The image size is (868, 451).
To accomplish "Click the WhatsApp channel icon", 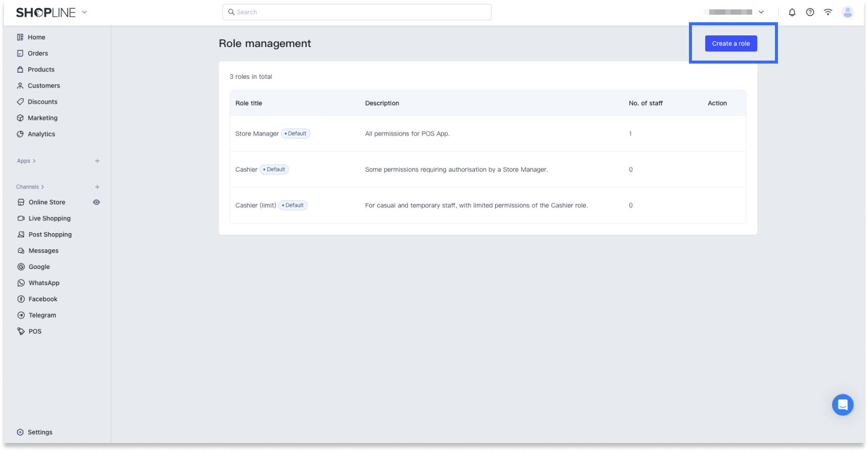I will (x=21, y=283).
